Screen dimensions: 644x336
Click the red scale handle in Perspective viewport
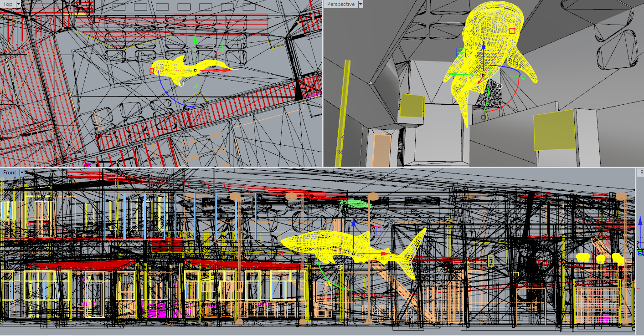[x=512, y=31]
